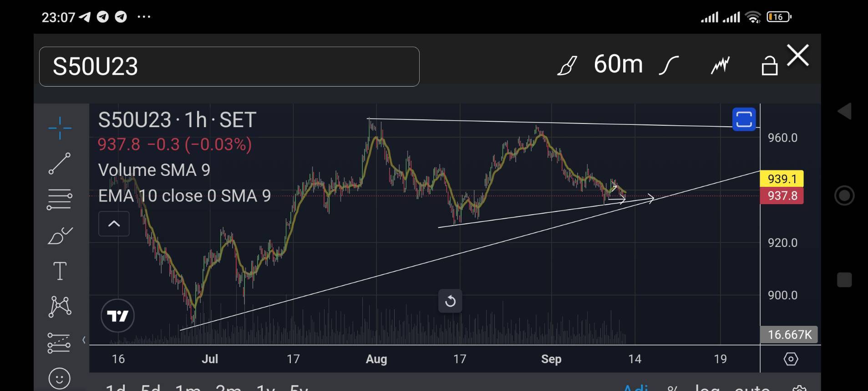Open the Fibonacci retracement tools
This screenshot has width=868, height=391.
[60, 199]
